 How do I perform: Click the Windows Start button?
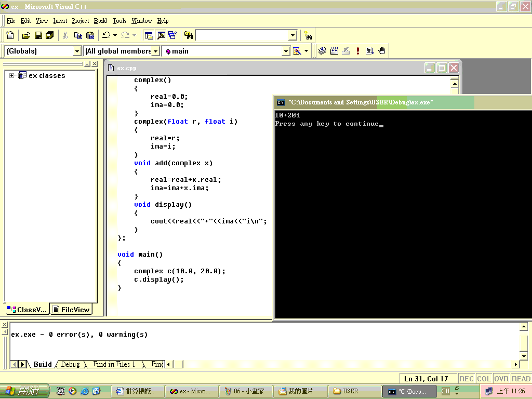(x=24, y=391)
